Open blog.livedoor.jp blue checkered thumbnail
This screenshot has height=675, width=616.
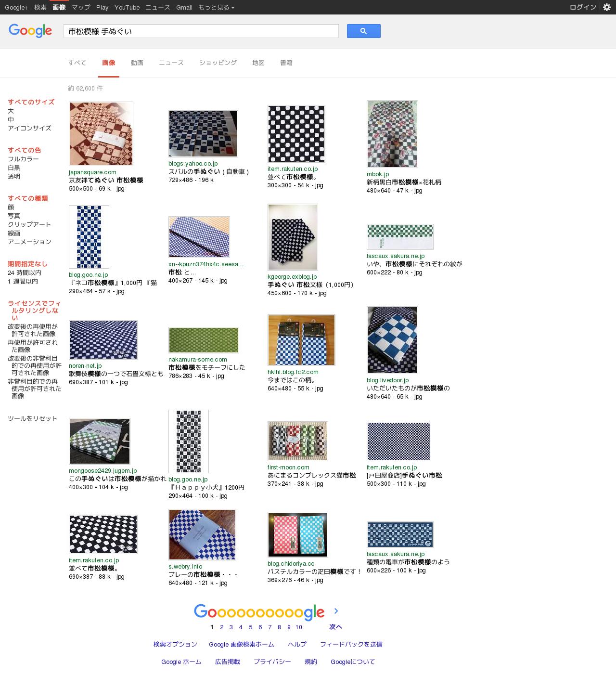point(392,340)
